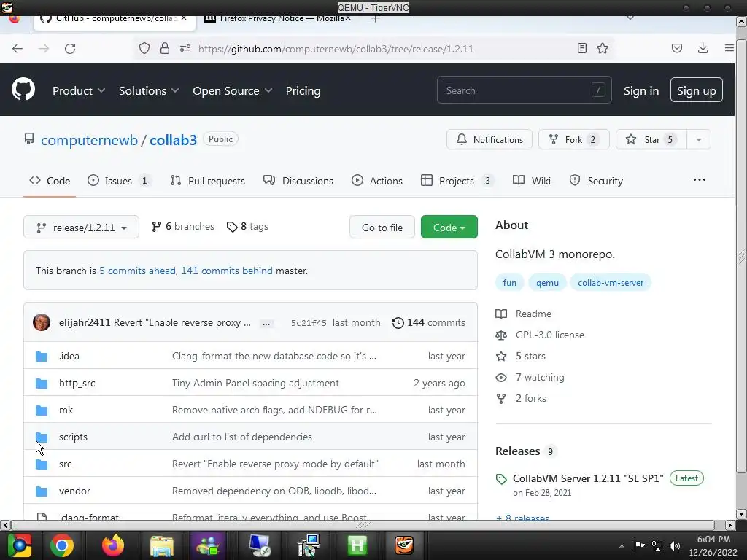Click the Notifications button

click(489, 139)
